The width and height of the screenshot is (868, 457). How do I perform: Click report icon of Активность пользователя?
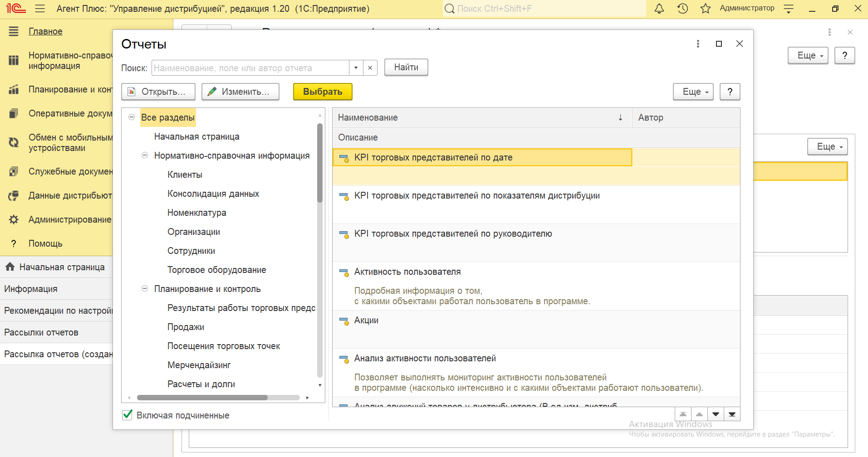point(344,272)
